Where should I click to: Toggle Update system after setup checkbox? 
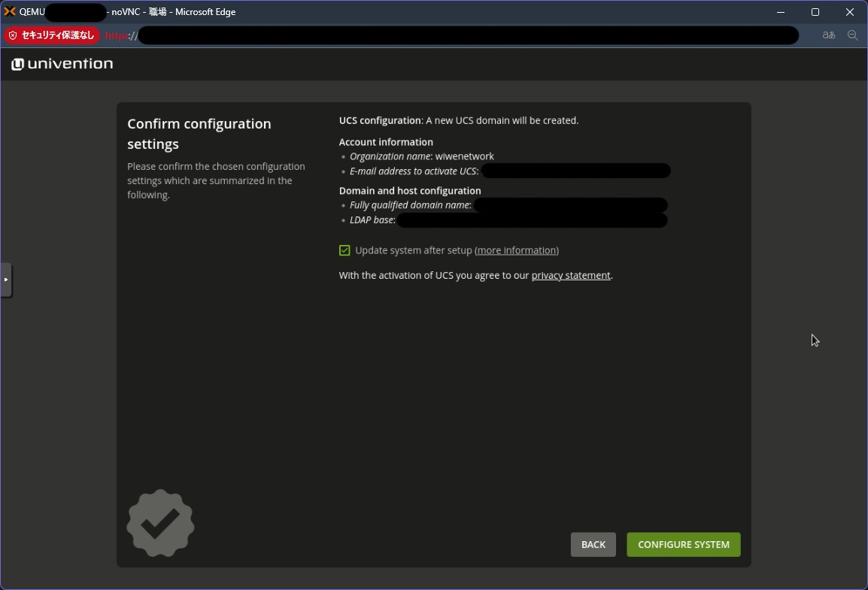click(344, 250)
